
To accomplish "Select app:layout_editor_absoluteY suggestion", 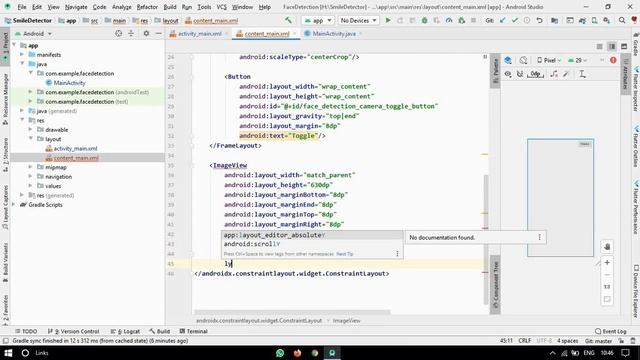I will 312,235.
